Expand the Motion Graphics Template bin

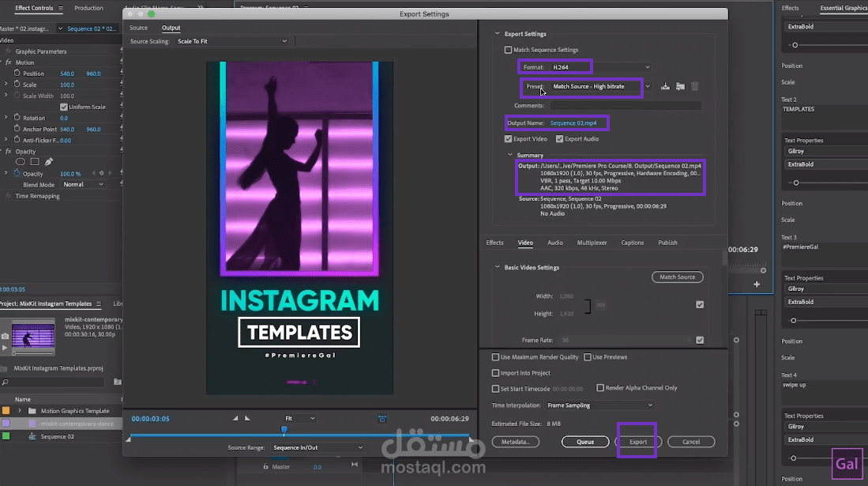[20, 411]
